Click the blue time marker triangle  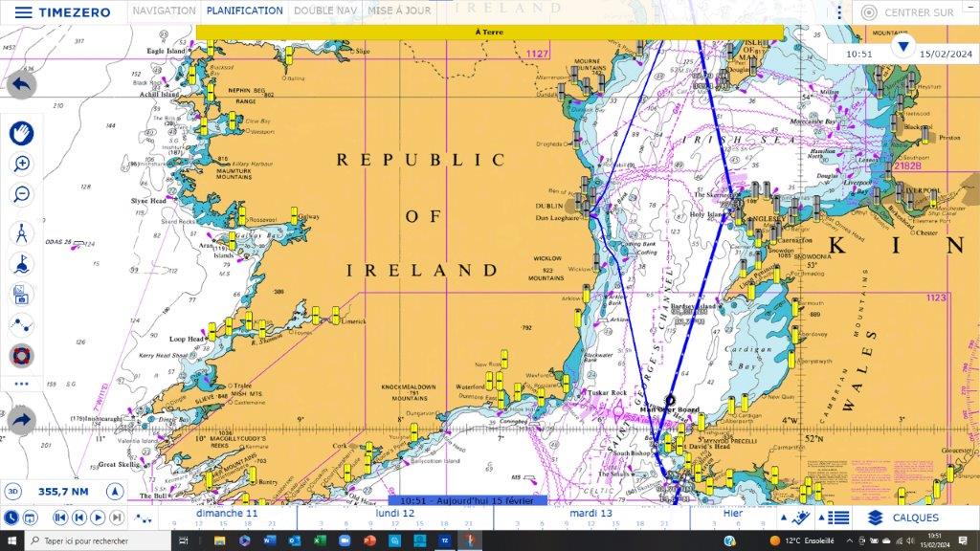(x=902, y=45)
